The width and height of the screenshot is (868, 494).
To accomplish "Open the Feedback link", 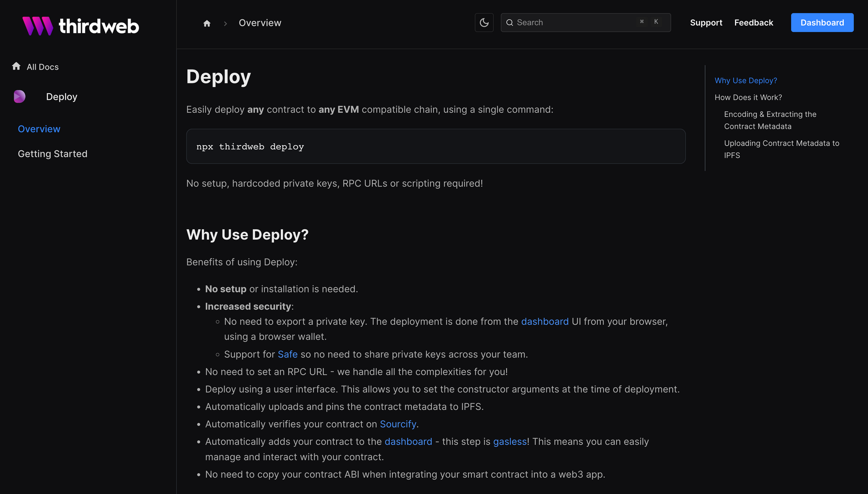I will click(x=753, y=23).
